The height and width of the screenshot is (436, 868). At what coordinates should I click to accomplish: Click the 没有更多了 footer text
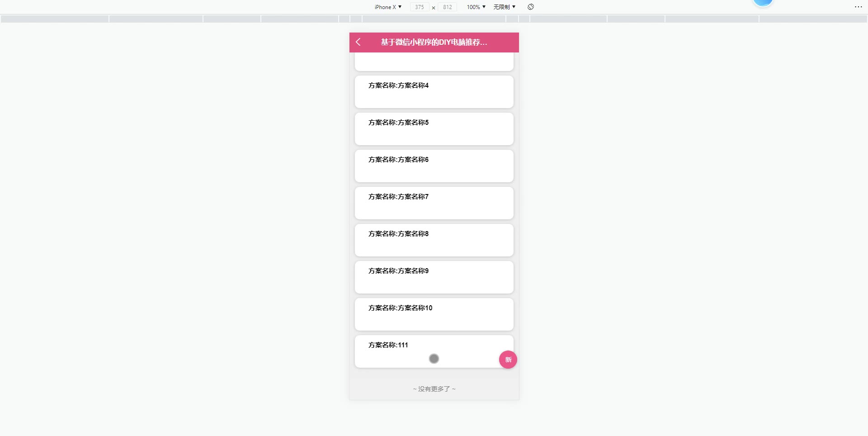(x=434, y=389)
